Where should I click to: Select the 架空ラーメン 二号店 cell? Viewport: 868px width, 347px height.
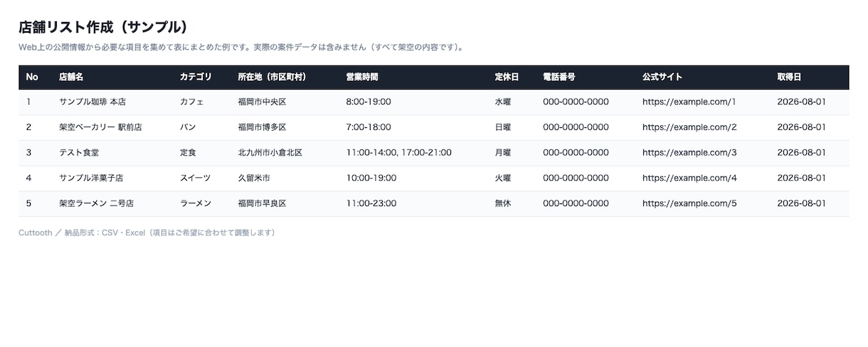(x=96, y=203)
